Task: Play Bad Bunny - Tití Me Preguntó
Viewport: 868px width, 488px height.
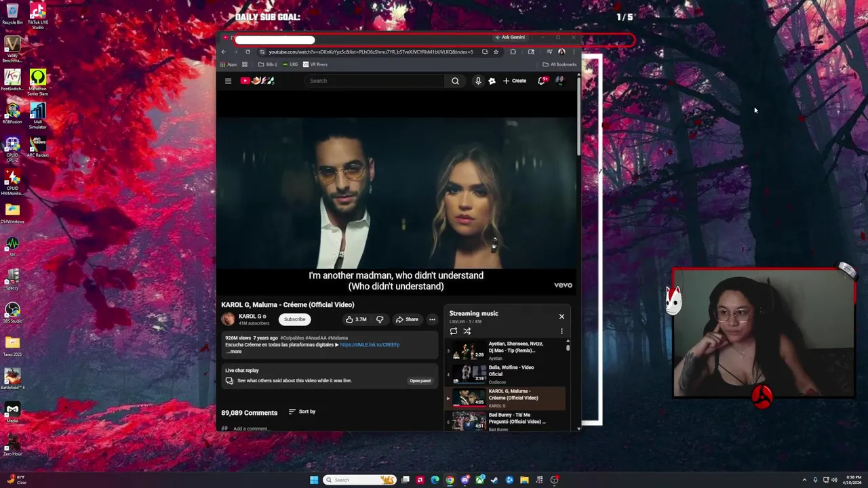Action: click(x=505, y=421)
